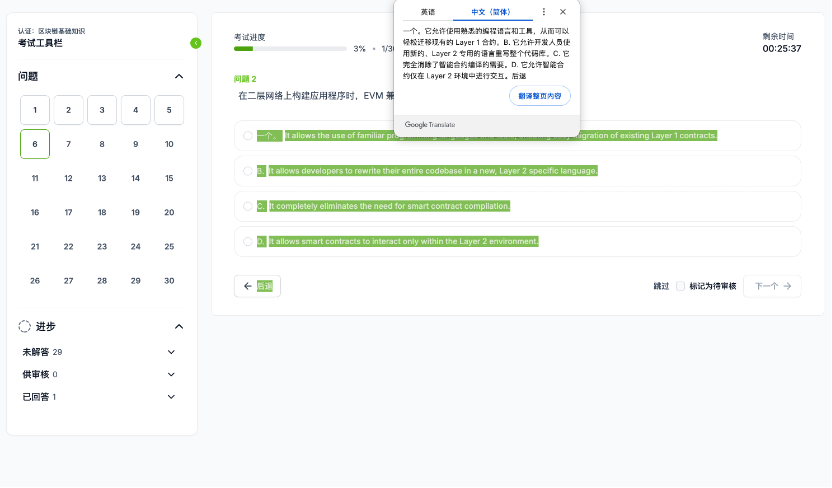Jump to question 7
Screen dimensions: 832x488
tap(68, 144)
